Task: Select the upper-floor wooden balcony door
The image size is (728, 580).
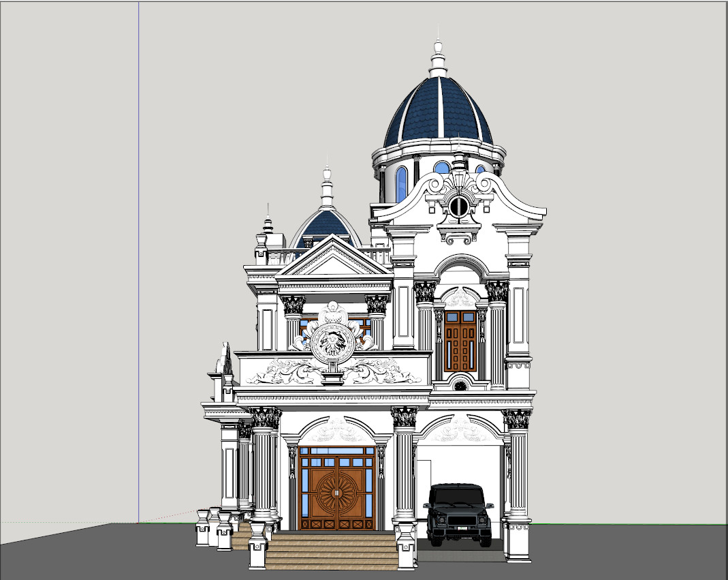Action: [460, 341]
